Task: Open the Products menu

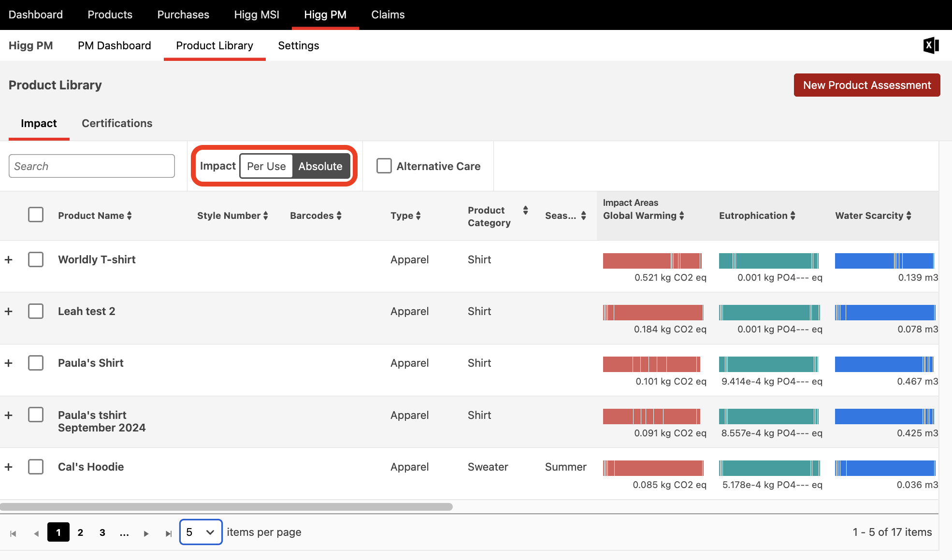Action: pyautogui.click(x=110, y=14)
